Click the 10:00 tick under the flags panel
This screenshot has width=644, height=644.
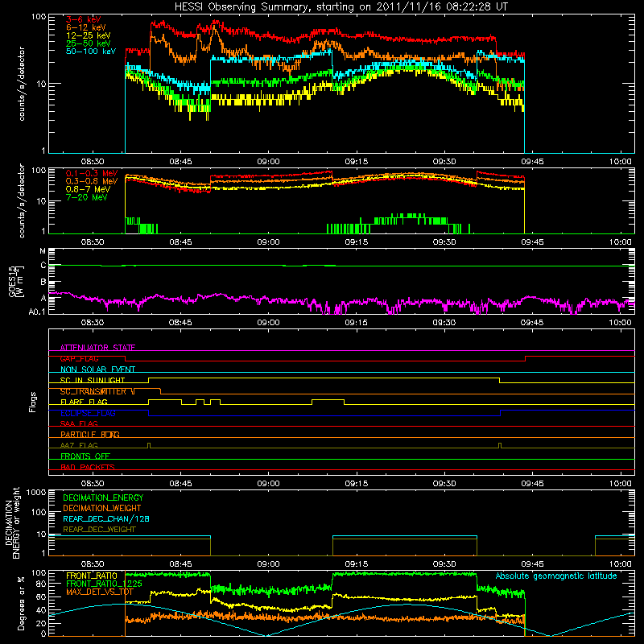coord(620,484)
